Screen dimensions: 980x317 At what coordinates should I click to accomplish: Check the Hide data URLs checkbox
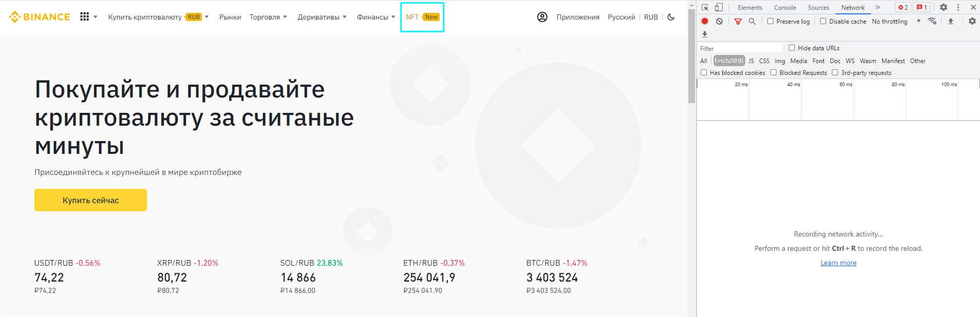(x=792, y=48)
